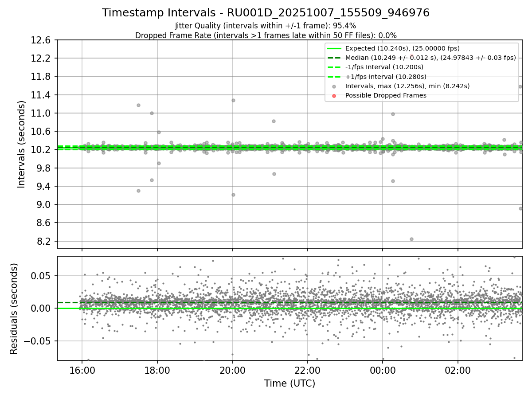Click the lowest outlier point near 8.2 seconds

pyautogui.click(x=411, y=239)
